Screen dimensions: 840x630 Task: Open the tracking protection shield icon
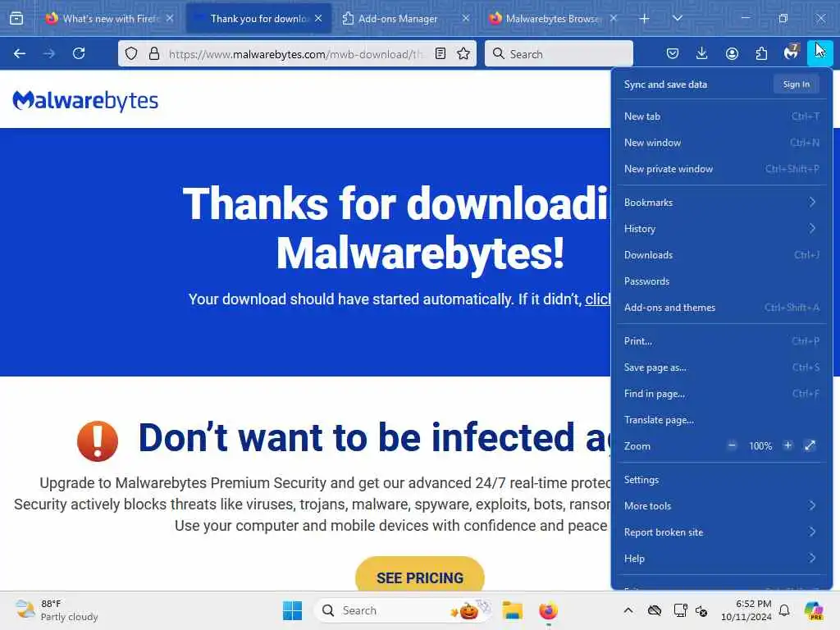point(131,53)
